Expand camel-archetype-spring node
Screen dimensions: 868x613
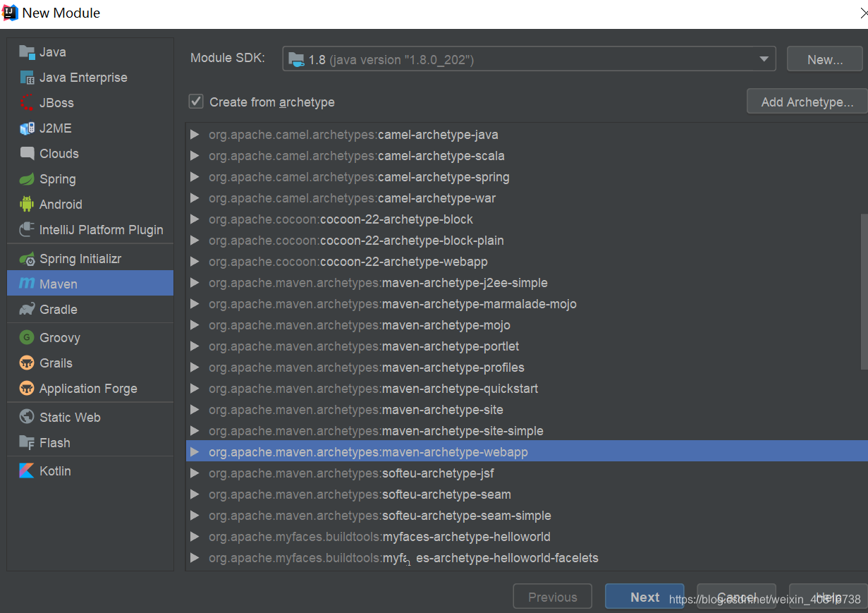click(195, 177)
